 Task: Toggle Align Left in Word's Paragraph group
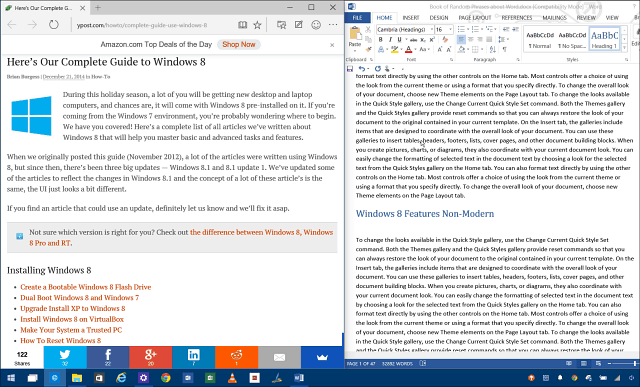tap(461, 40)
